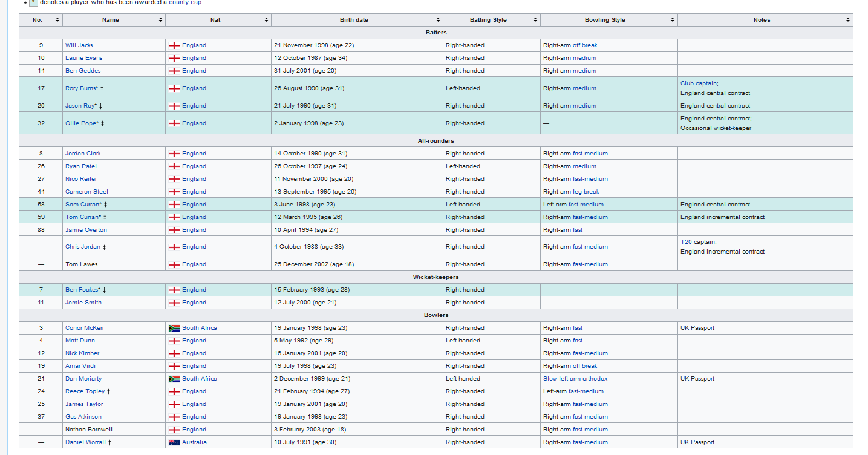Click 'England incremental contract' in Tom Curran's row
The height and width of the screenshot is (455, 868).
tap(722, 217)
